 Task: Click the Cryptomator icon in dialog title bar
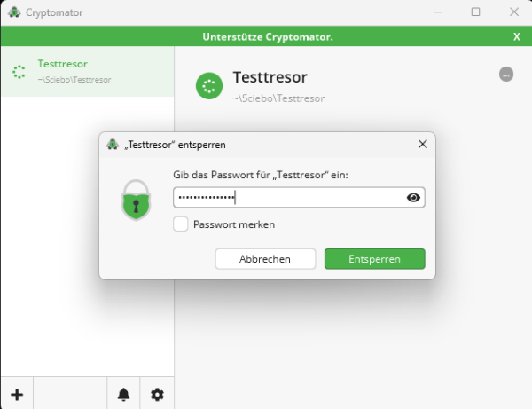click(x=113, y=144)
